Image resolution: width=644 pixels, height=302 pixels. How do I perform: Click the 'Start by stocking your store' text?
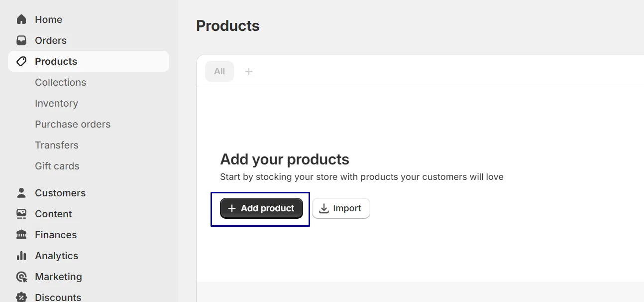click(362, 177)
